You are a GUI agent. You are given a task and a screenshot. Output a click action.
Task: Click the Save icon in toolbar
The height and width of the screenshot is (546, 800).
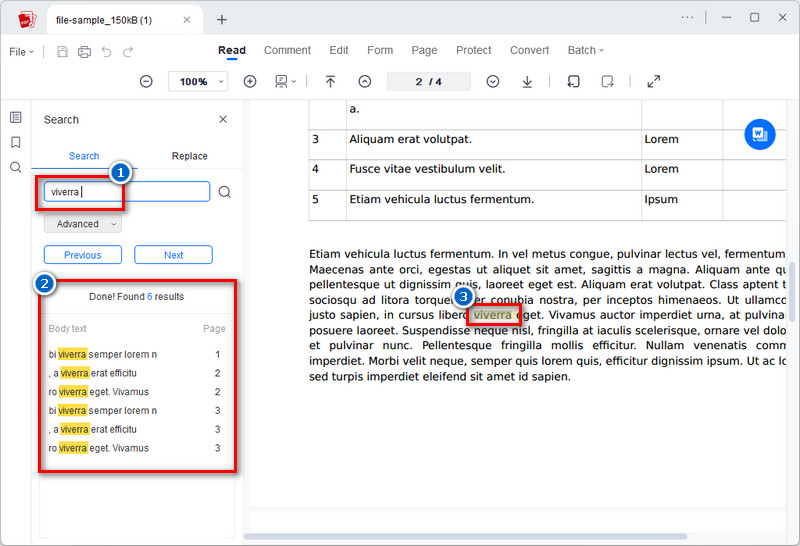pyautogui.click(x=62, y=52)
